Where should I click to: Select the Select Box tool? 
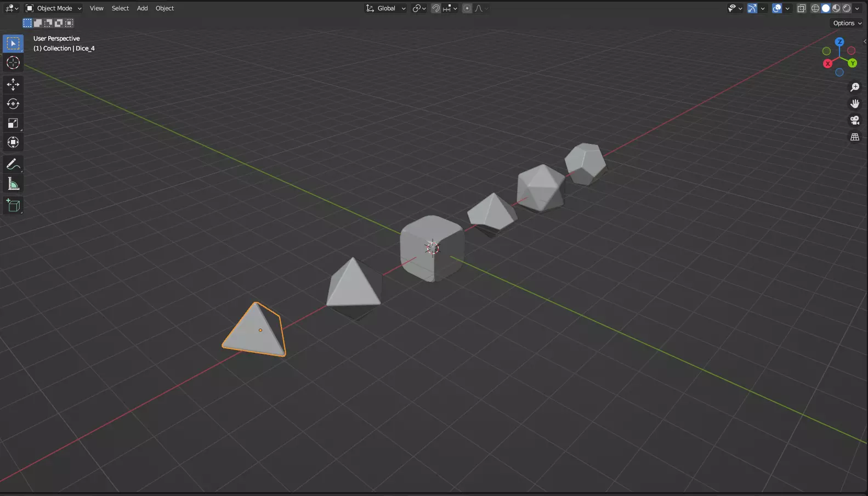(x=13, y=43)
